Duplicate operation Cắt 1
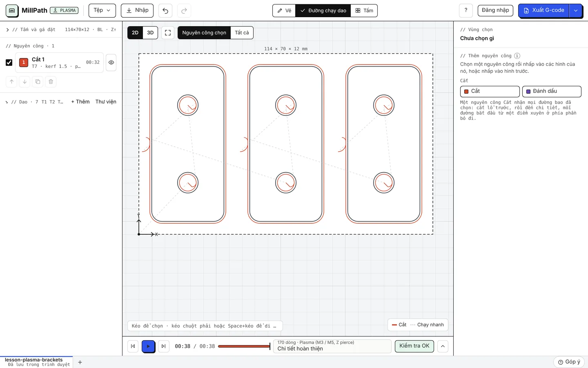This screenshot has height=368, width=588. 38,82
